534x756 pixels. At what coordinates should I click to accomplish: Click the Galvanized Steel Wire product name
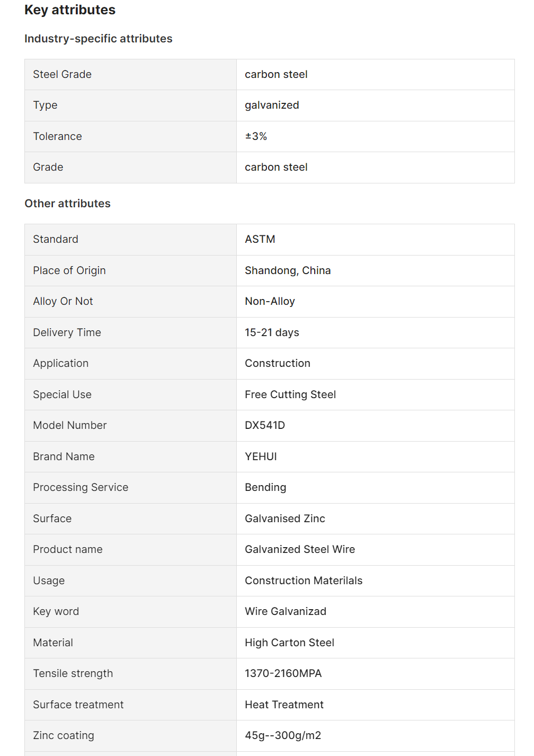[x=300, y=549]
